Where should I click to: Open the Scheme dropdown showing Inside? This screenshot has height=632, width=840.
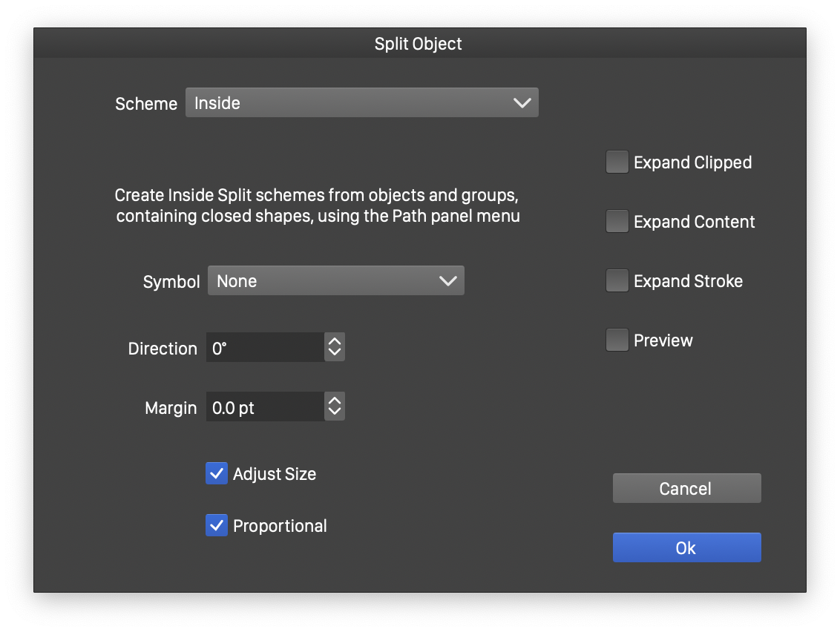[x=349, y=103]
